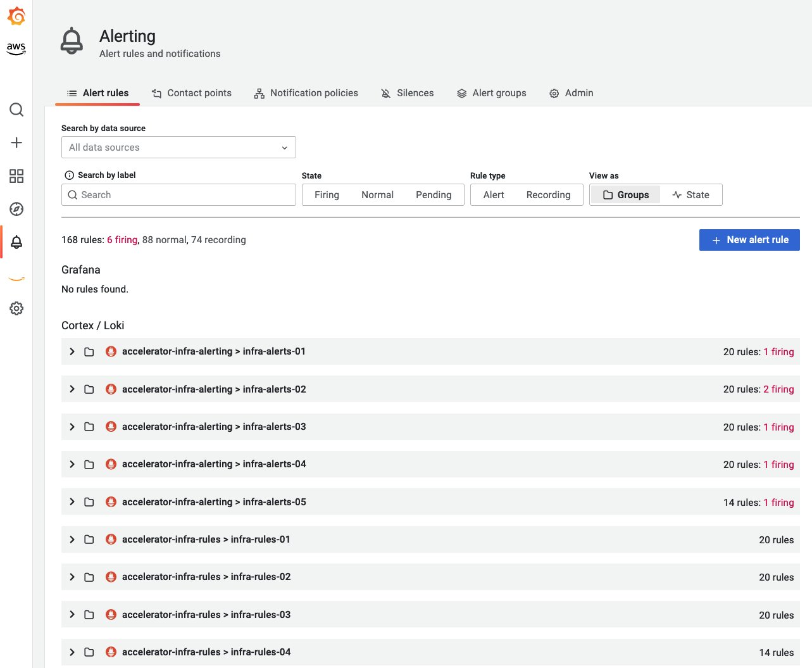812x668 pixels.
Task: Open the All data sources dropdown
Action: pyautogui.click(x=178, y=147)
